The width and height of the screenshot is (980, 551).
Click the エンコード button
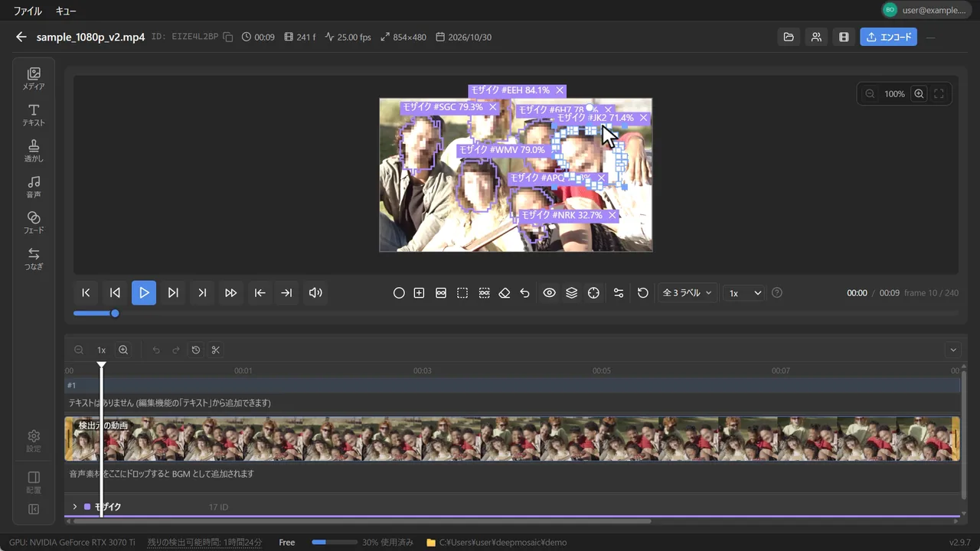pos(888,37)
